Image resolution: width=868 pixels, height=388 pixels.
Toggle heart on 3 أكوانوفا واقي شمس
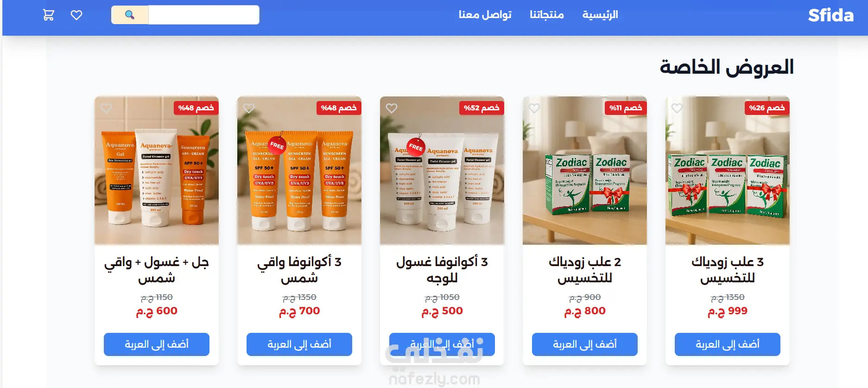coord(249,108)
